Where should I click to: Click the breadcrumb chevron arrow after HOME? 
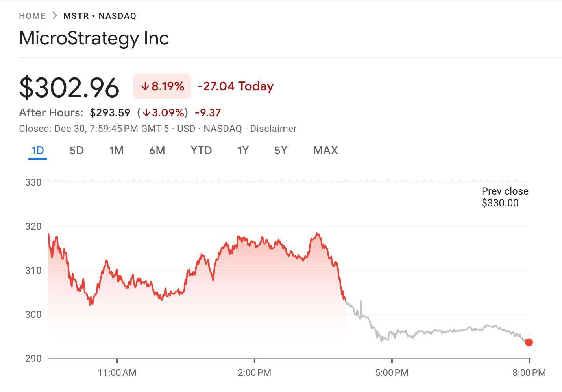[x=55, y=16]
